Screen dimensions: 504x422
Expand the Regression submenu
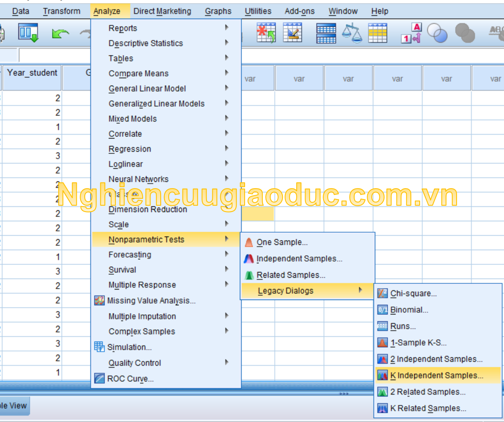pos(130,149)
